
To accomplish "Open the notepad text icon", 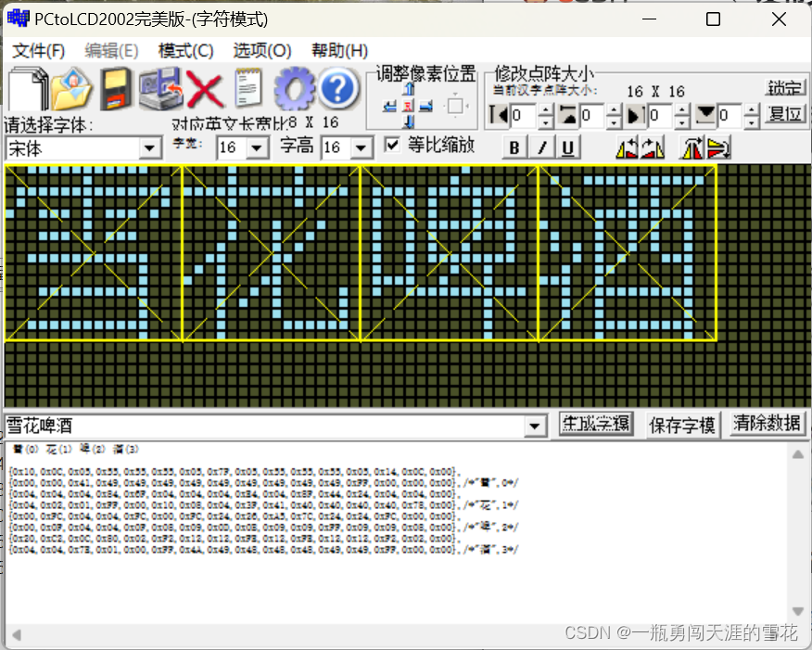I will tap(248, 88).
